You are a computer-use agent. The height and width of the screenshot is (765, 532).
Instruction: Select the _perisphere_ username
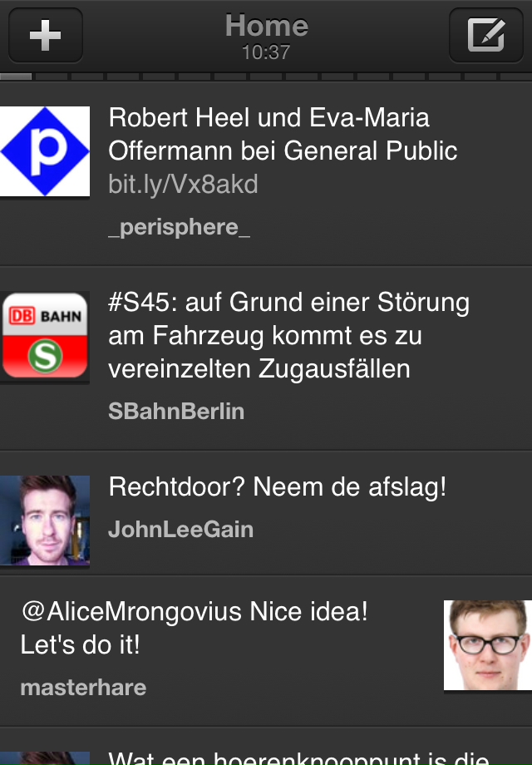click(179, 227)
